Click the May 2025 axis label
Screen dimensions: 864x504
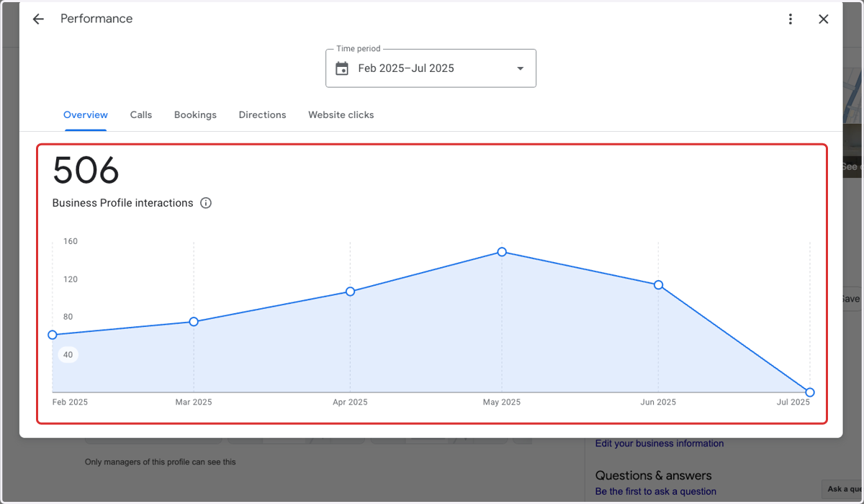(x=502, y=402)
